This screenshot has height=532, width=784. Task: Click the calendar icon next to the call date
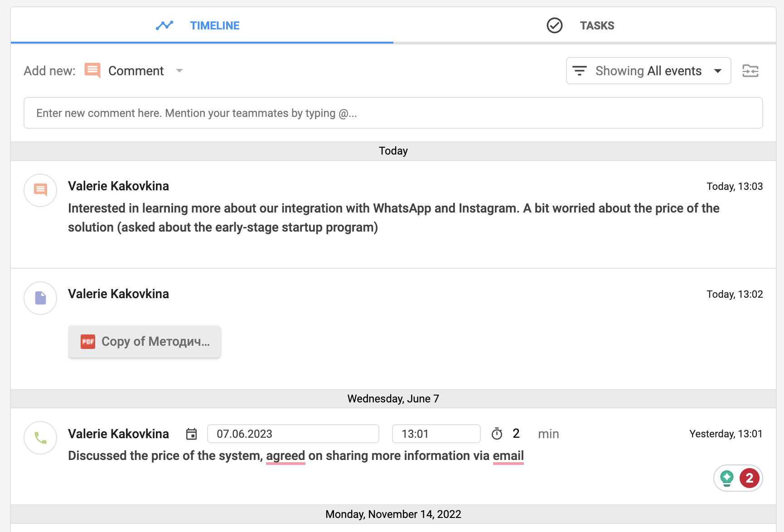click(x=191, y=433)
